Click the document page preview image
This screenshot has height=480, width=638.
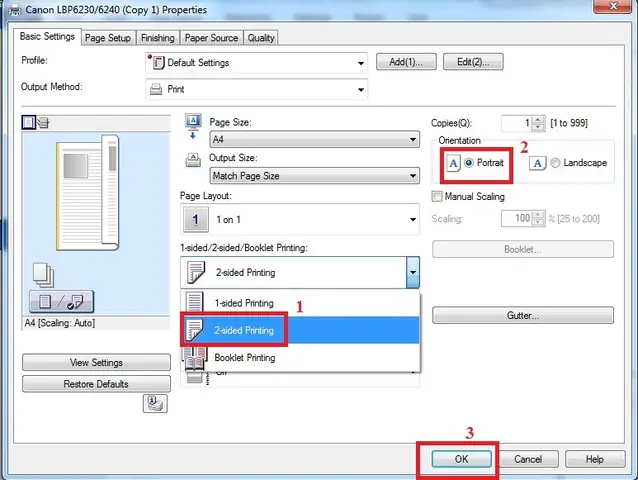point(87,192)
